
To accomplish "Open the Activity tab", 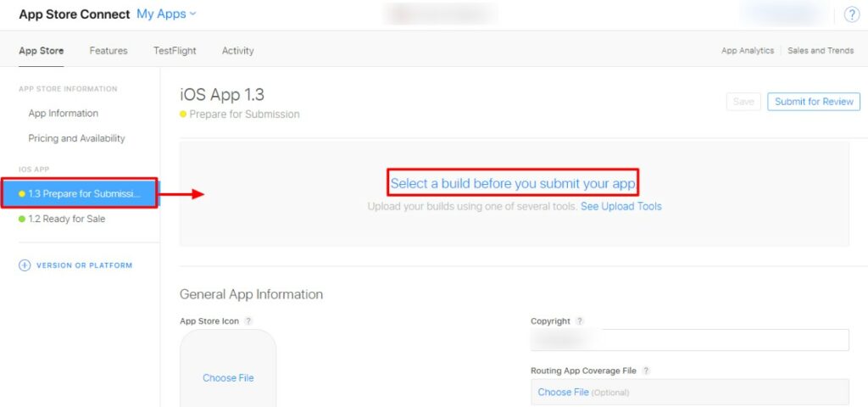I will [238, 50].
